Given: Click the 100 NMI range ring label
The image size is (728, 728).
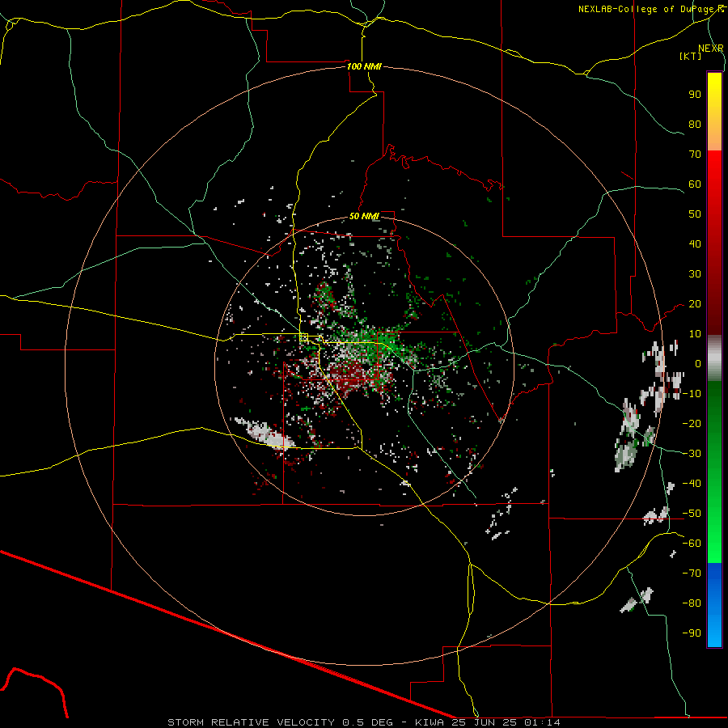Looking at the screenshot, I should [x=364, y=66].
